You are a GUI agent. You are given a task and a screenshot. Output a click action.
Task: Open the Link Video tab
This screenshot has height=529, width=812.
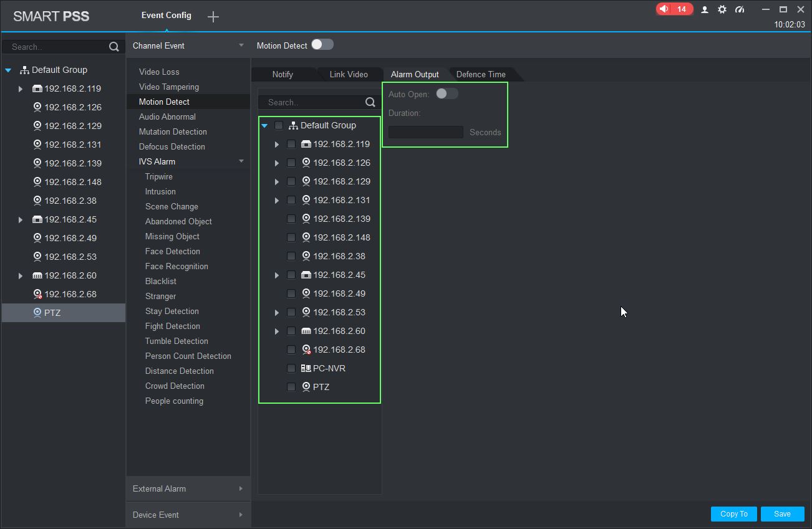tap(349, 74)
